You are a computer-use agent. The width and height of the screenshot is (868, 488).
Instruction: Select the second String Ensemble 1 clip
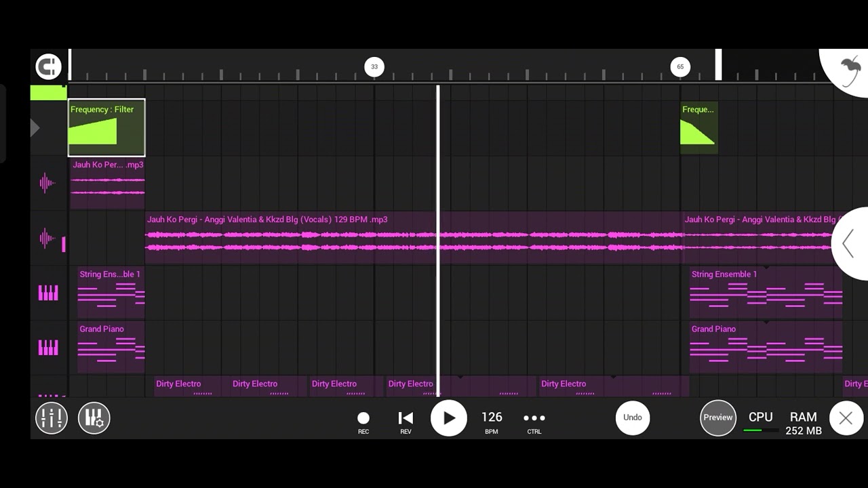[x=766, y=293]
